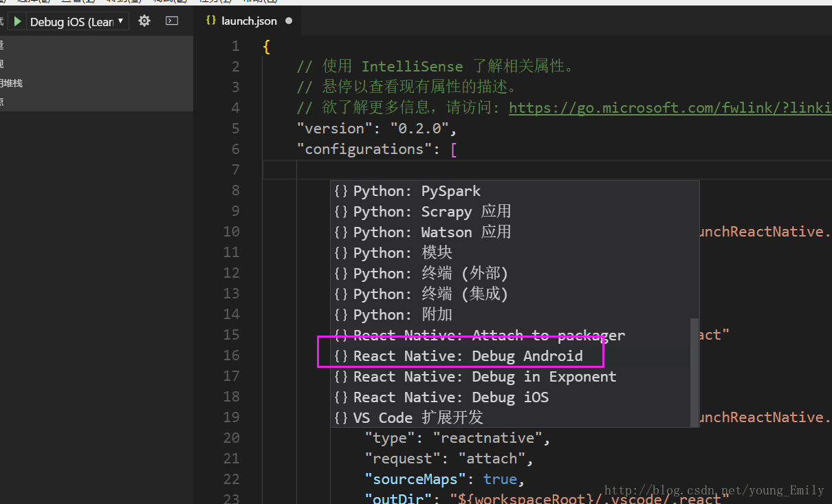Viewport: 832px width, 504px height.
Task: Place cursor on empty line 7
Action: pos(481,170)
